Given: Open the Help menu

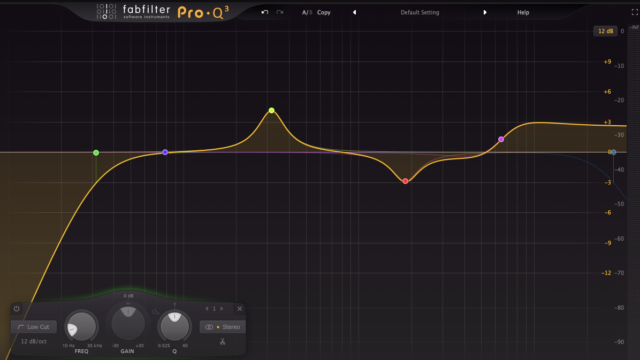Looking at the screenshot, I should point(523,12).
